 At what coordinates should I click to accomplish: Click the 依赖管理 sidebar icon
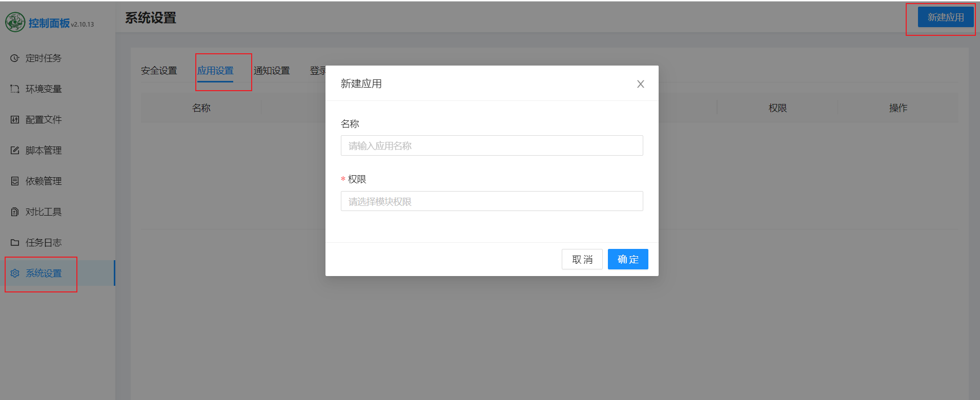pos(15,181)
